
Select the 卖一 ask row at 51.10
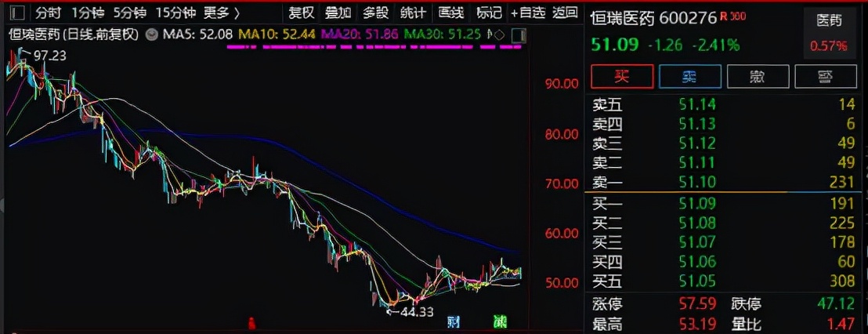(724, 182)
